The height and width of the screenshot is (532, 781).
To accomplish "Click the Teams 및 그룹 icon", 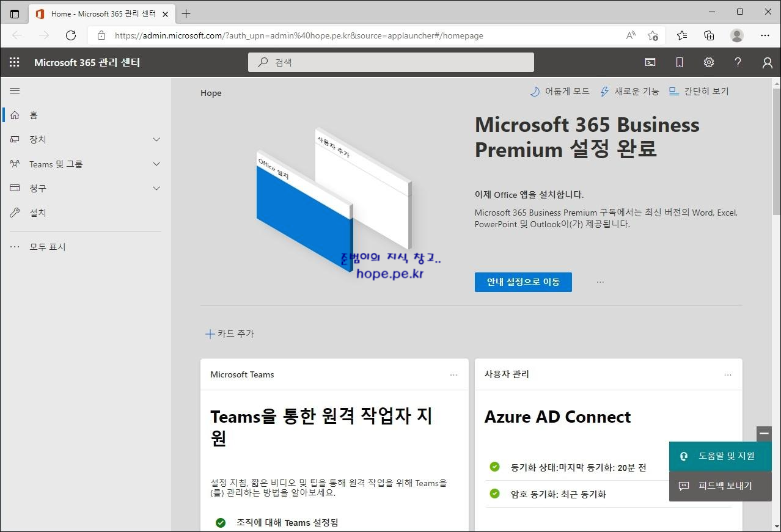I will 15,164.
